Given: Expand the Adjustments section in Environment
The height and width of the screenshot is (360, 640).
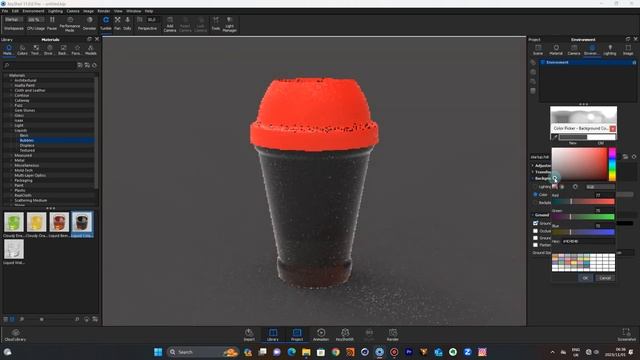Looking at the screenshot, I should (533, 166).
